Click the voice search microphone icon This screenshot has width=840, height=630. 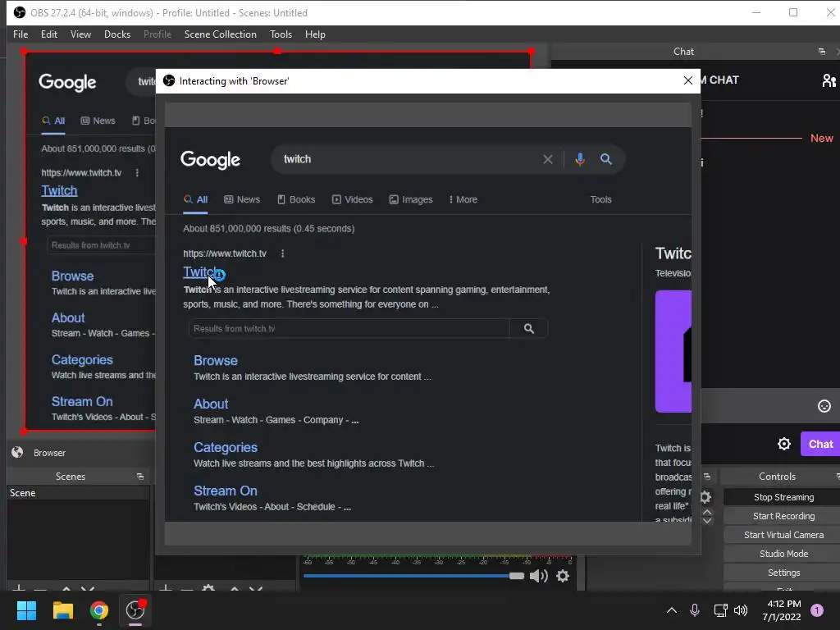click(580, 159)
